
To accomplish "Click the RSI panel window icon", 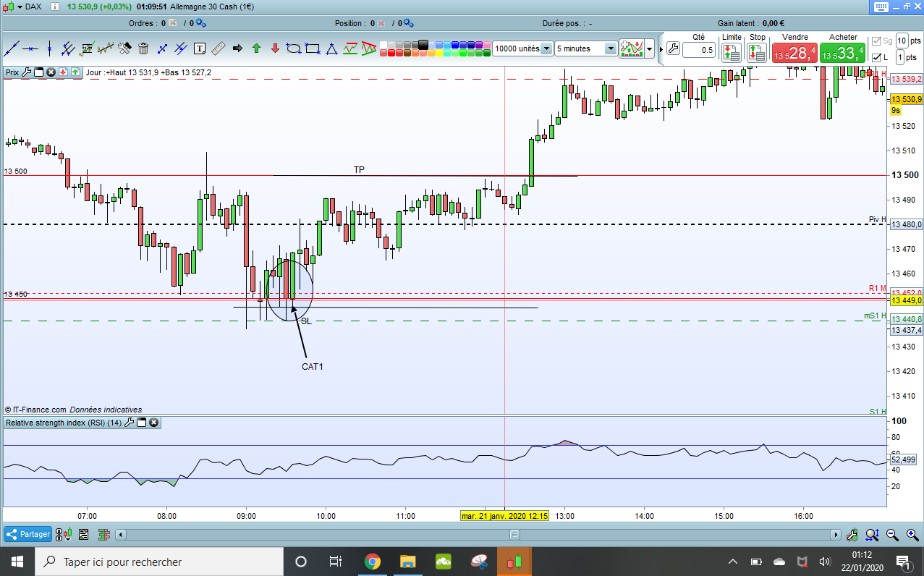I will 142,423.
